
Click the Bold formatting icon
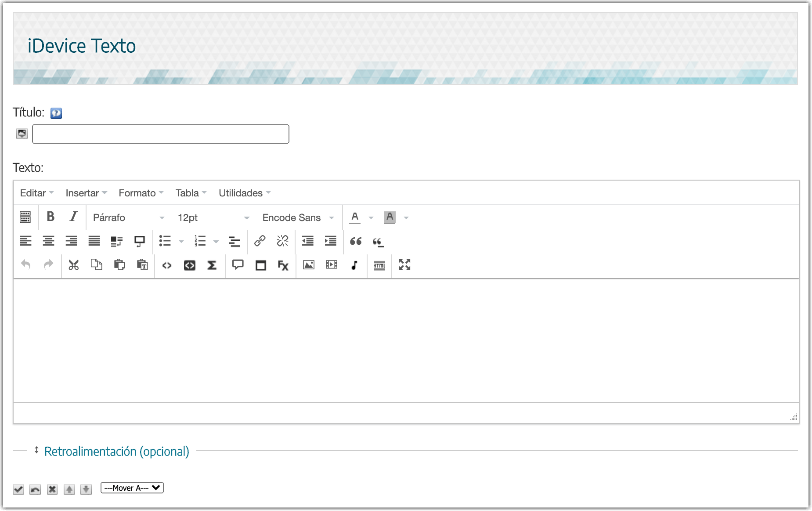tap(51, 217)
